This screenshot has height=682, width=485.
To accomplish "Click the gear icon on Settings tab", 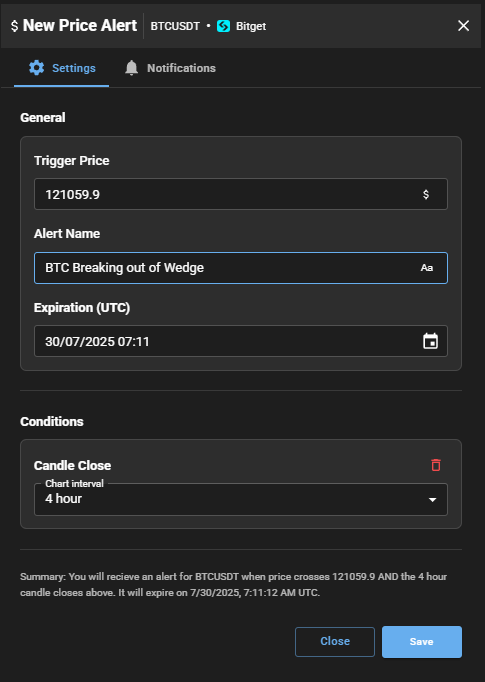I will (x=37, y=68).
